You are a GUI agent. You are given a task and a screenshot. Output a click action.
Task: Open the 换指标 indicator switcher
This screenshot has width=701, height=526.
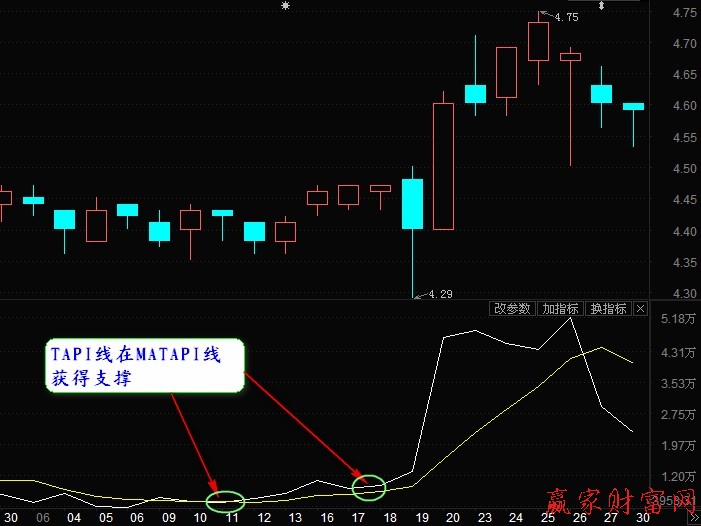(608, 309)
